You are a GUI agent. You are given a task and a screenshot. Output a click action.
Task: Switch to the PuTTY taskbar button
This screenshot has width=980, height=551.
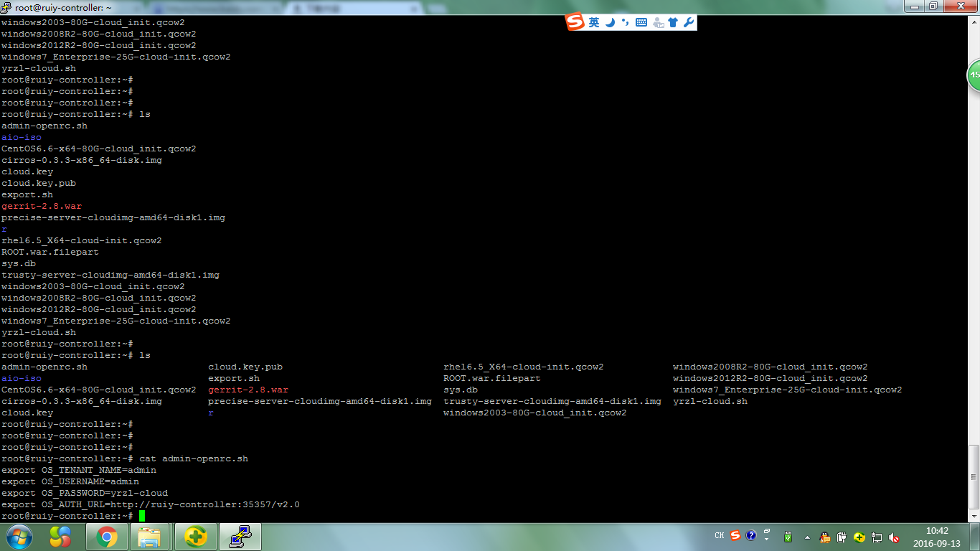240,537
